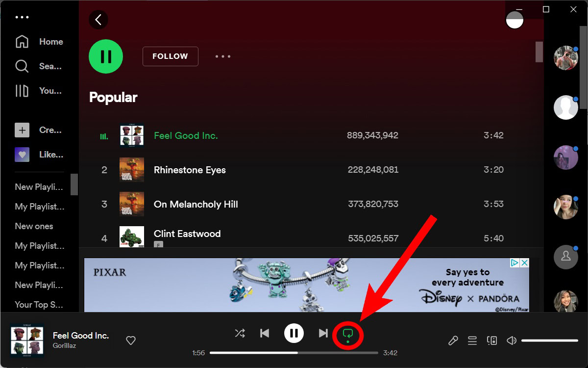
Task: Select the Rhinestone Eyes track
Action: tap(311, 170)
